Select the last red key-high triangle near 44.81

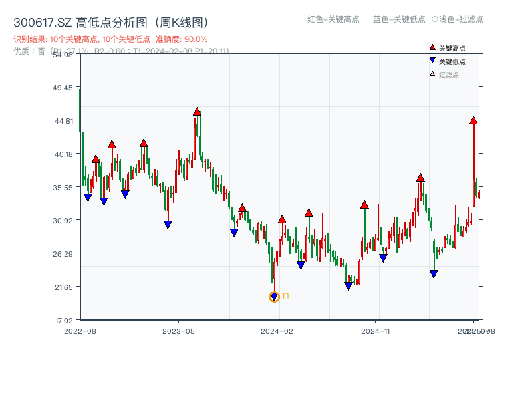pos(473,120)
